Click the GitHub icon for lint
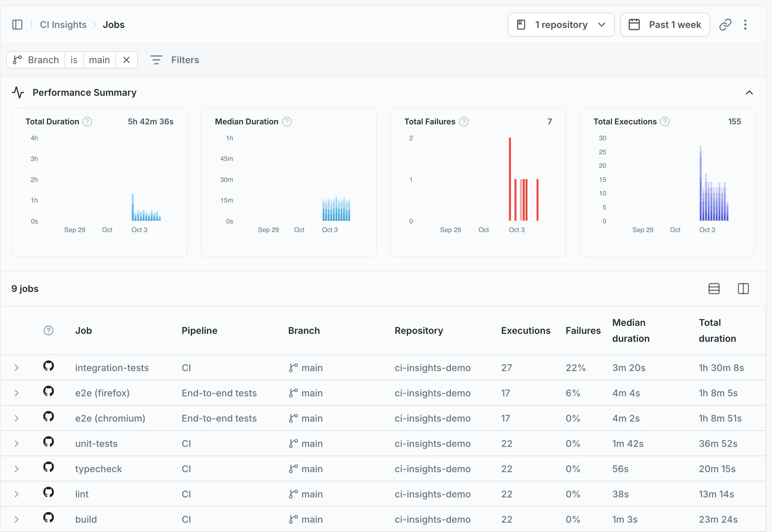 pos(49,492)
